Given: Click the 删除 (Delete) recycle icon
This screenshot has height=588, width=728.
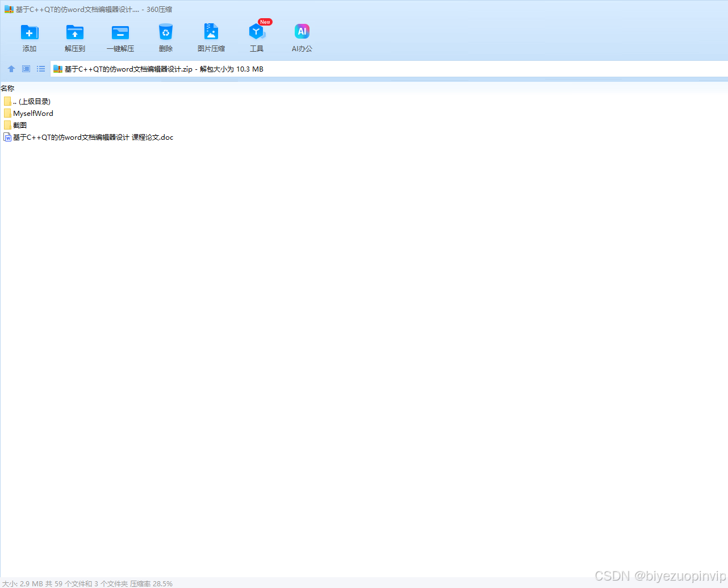Looking at the screenshot, I should coord(166,32).
